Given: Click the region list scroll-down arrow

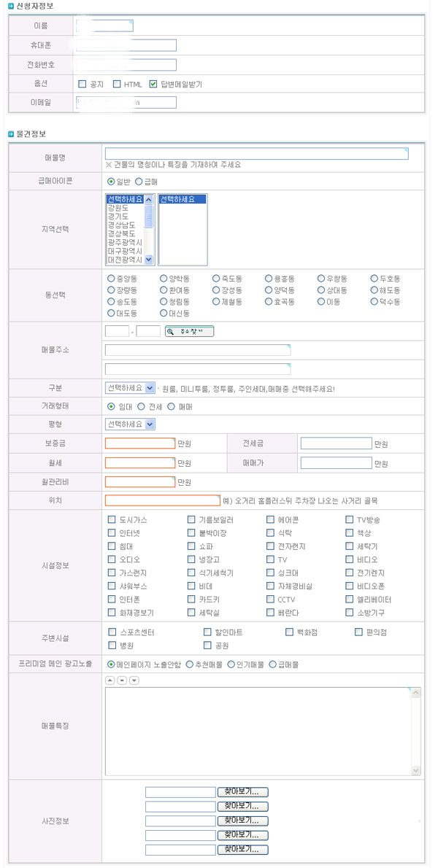Looking at the screenshot, I should click(x=148, y=259).
